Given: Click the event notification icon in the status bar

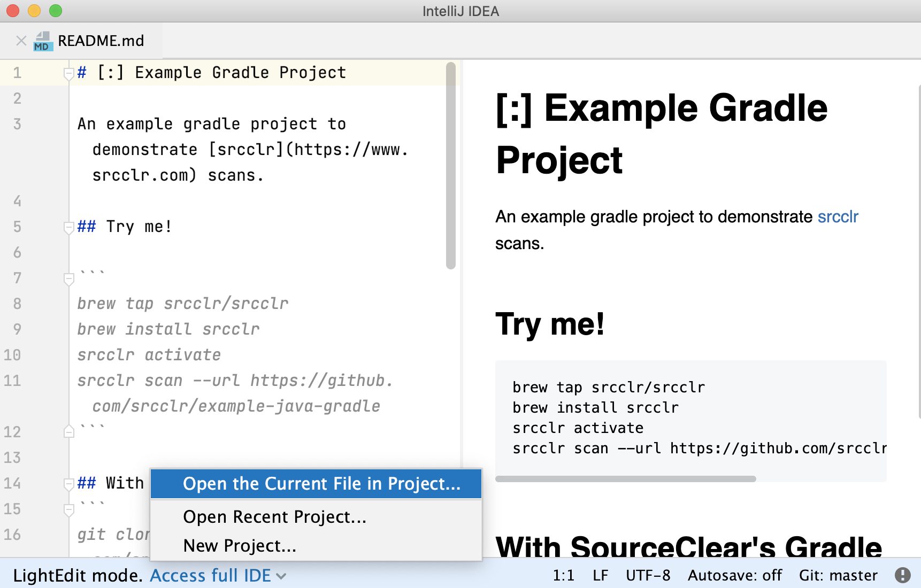Looking at the screenshot, I should pyautogui.click(x=903, y=575).
